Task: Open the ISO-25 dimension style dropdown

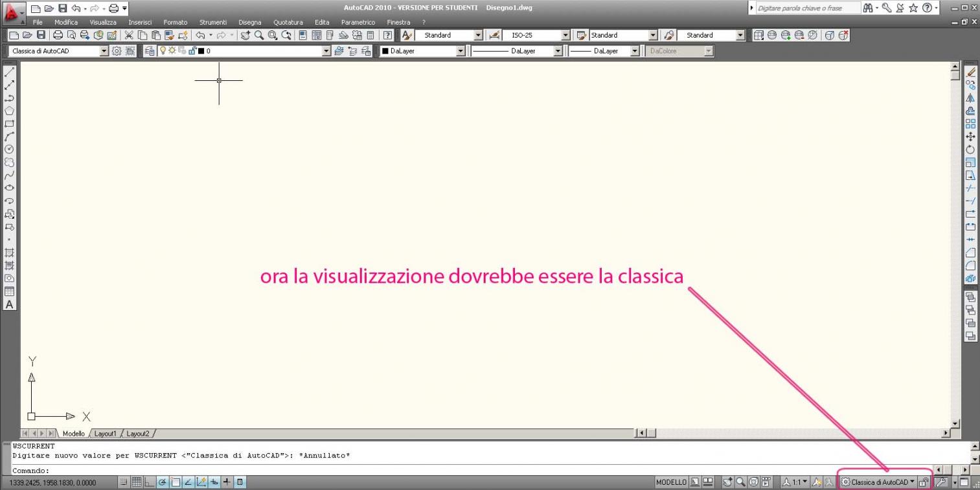Action: click(565, 35)
